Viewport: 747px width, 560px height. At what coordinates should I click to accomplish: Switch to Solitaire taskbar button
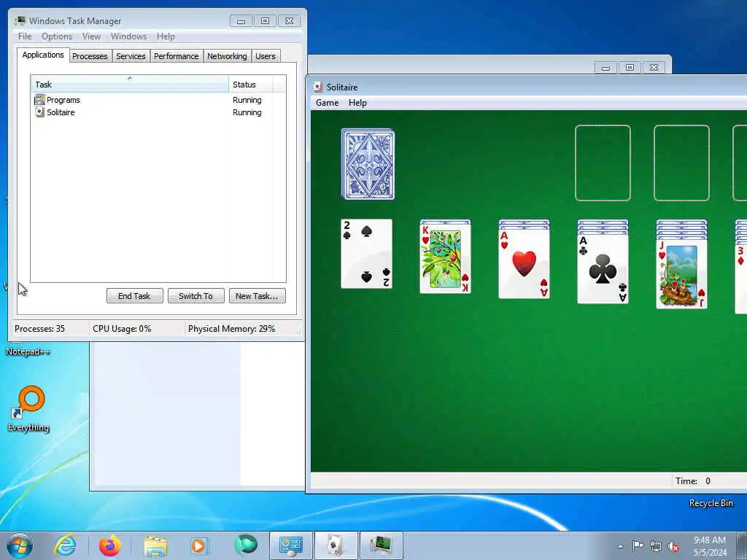[336, 545]
